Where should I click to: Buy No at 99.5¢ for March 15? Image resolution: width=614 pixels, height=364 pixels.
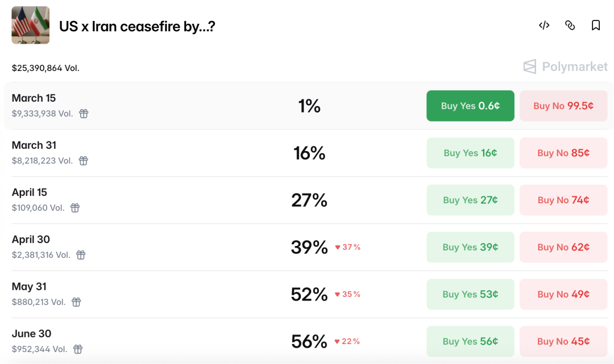pyautogui.click(x=563, y=106)
